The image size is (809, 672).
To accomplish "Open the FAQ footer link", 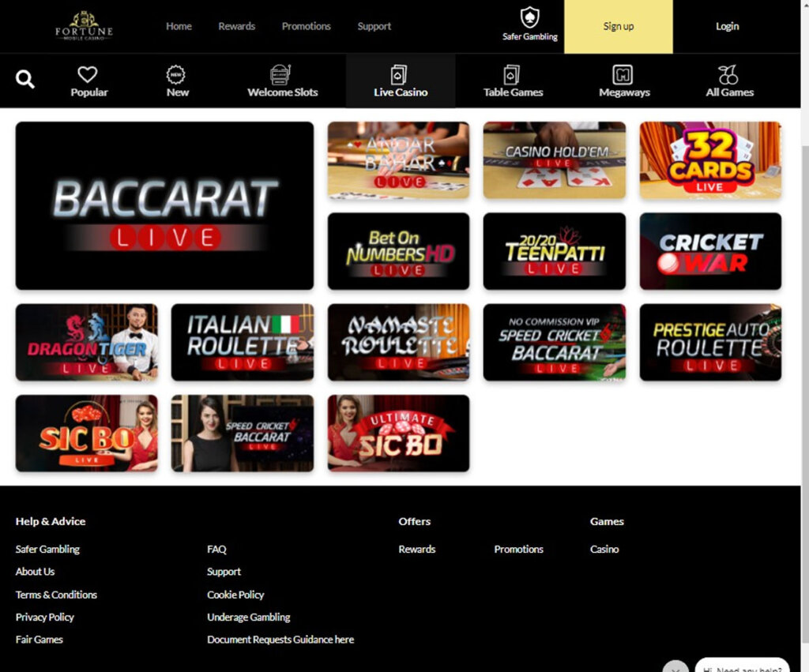I will coord(216,550).
